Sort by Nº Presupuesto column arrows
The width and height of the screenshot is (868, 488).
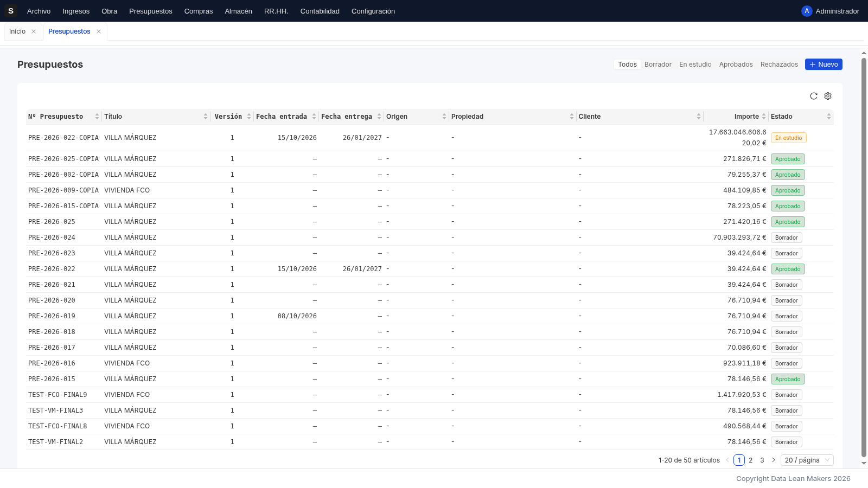click(97, 117)
